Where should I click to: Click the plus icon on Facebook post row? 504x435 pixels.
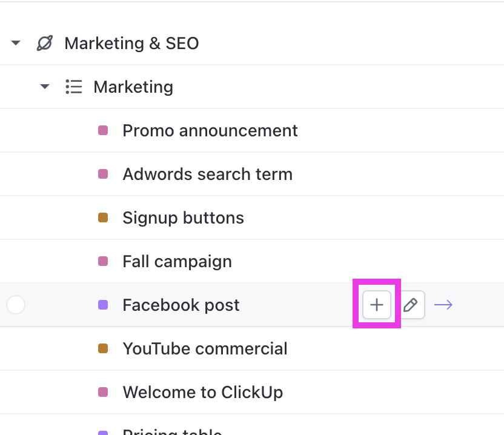(377, 305)
